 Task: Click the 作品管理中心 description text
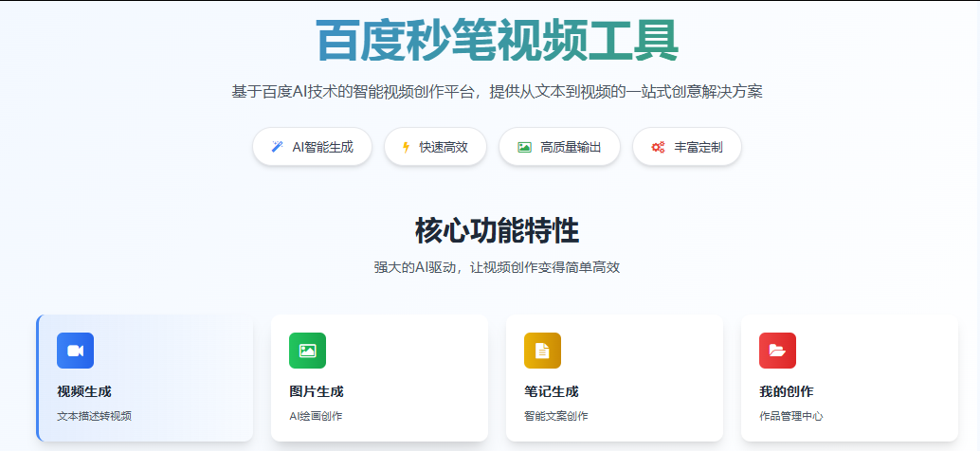click(790, 416)
